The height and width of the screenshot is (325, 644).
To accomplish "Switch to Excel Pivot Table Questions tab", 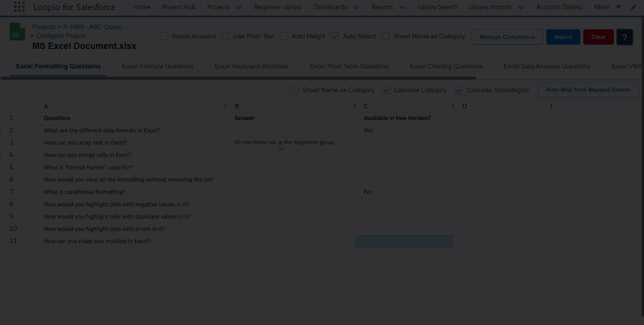I will click(x=349, y=66).
